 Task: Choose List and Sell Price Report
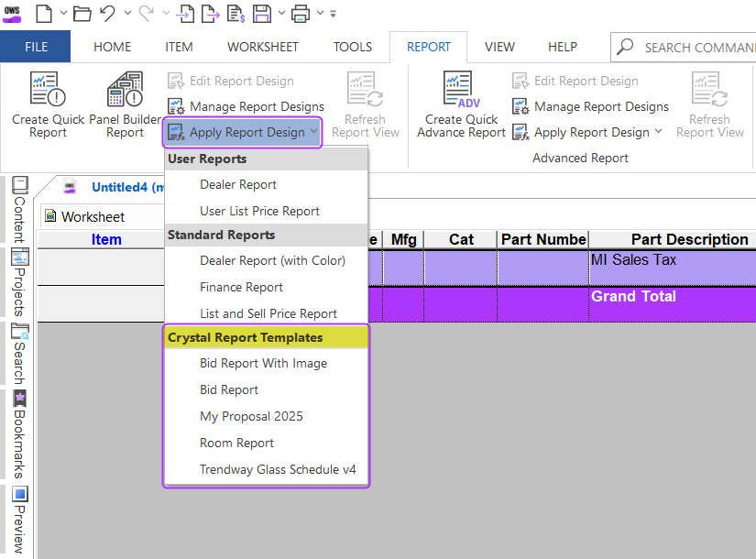point(266,313)
